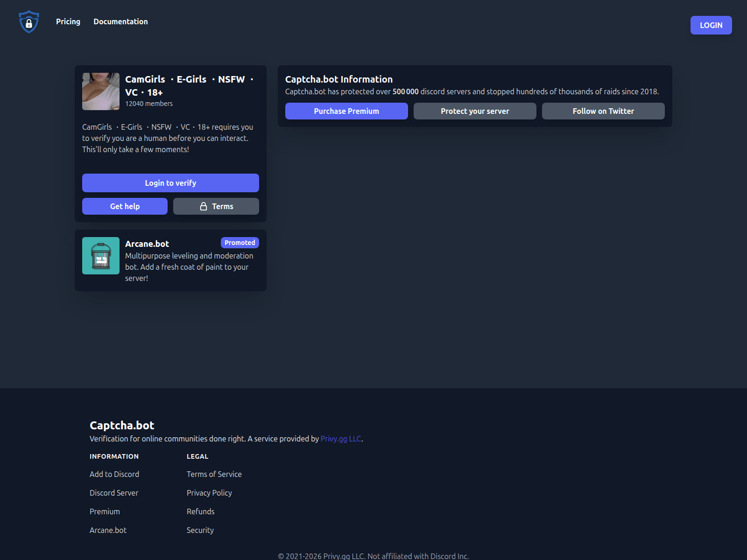The width and height of the screenshot is (747, 560).
Task: Open Security footer link
Action: [x=200, y=530]
